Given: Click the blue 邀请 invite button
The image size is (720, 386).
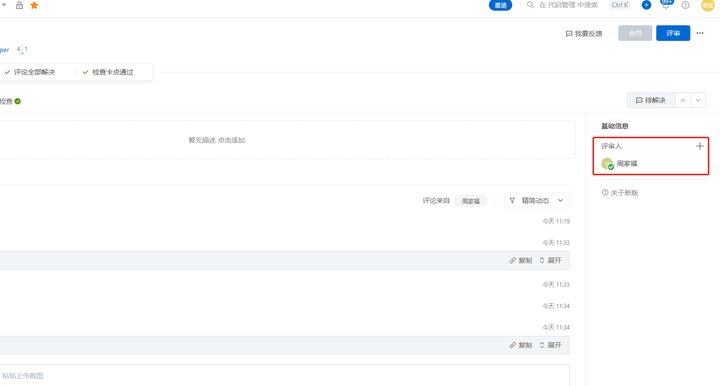Looking at the screenshot, I should coord(501,5).
